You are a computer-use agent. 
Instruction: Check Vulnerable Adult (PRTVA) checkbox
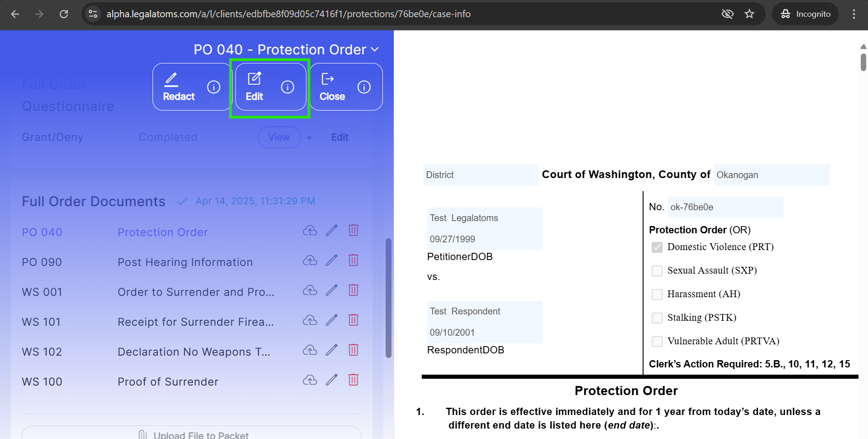click(657, 342)
